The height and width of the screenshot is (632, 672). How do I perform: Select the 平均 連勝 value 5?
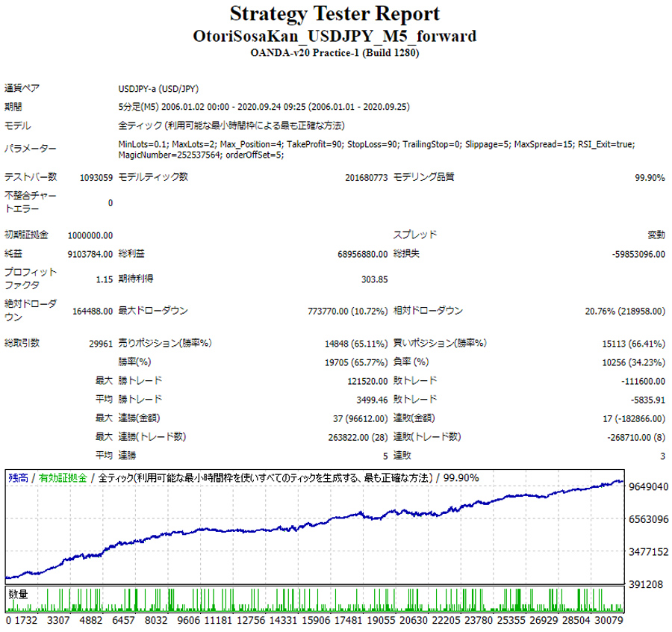(385, 456)
